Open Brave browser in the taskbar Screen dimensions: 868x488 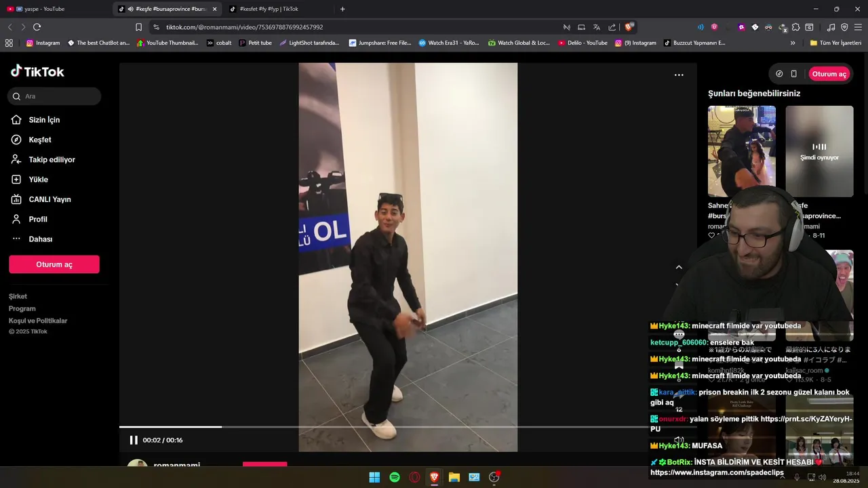[x=434, y=477]
